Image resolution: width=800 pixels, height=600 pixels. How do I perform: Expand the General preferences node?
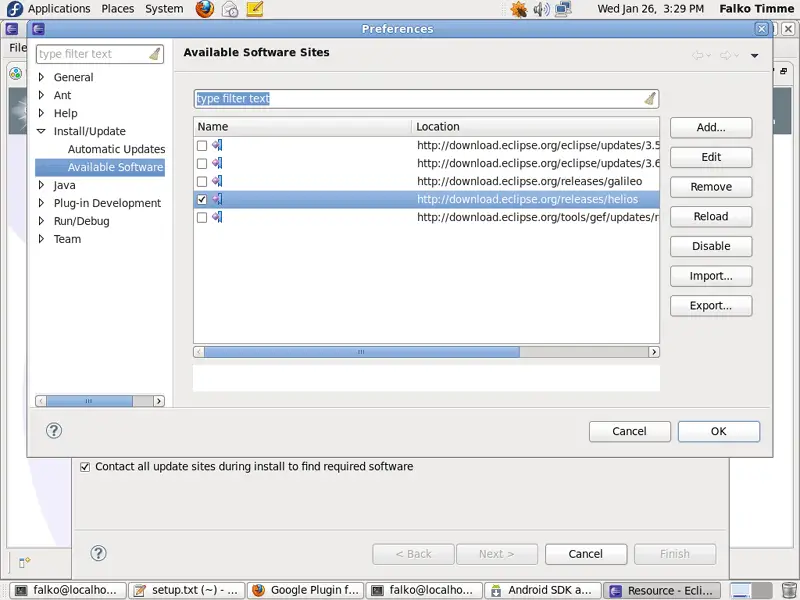click(41, 77)
